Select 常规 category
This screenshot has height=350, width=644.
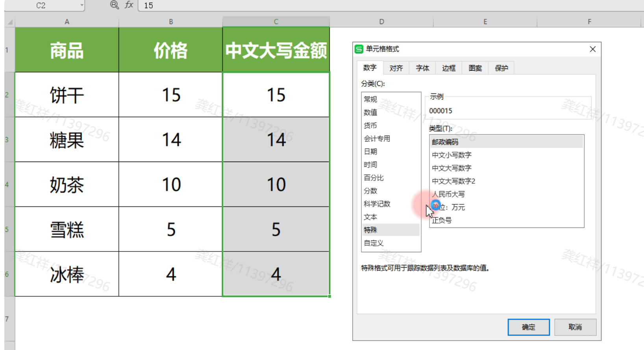click(x=391, y=99)
